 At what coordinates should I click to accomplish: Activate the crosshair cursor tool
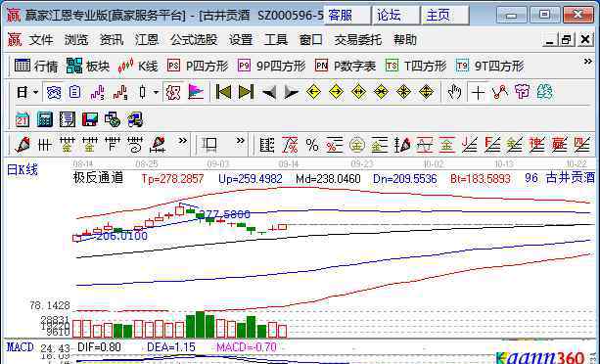pos(478,92)
